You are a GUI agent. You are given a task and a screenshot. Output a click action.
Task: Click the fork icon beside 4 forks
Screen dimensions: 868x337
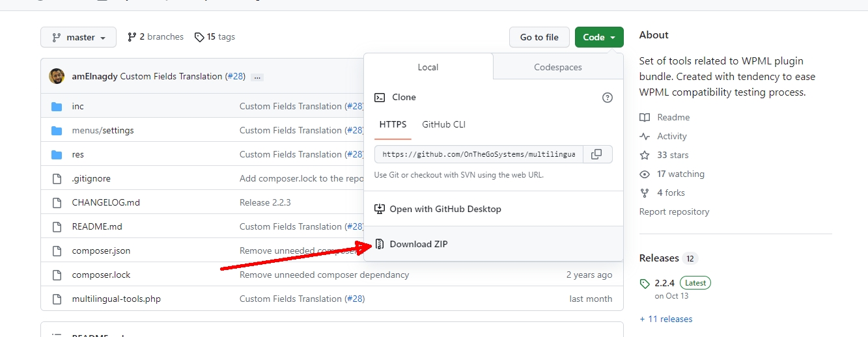click(645, 193)
